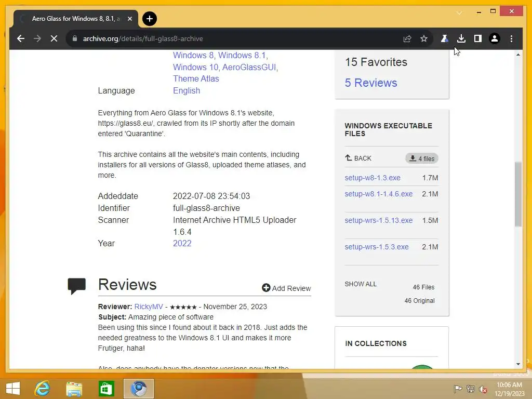Click the 2022 year link
This screenshot has width=532, height=399.
182,243
